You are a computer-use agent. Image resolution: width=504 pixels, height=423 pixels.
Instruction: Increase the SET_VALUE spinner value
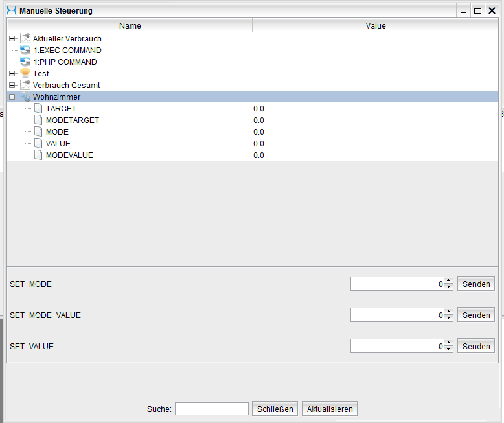[449, 343]
